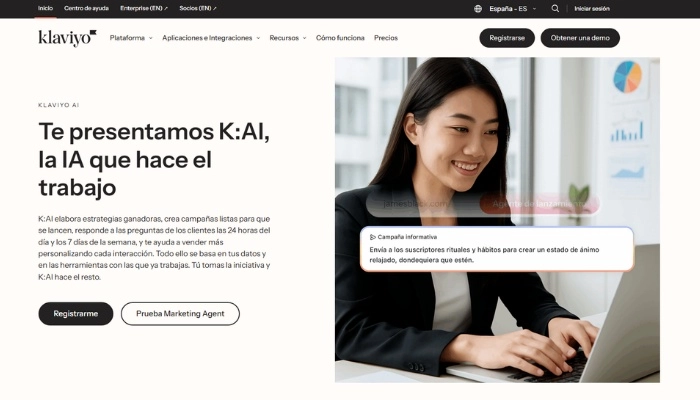Select the Inicio tab in top bar
Viewport: 700px width, 400px height.
click(45, 8)
